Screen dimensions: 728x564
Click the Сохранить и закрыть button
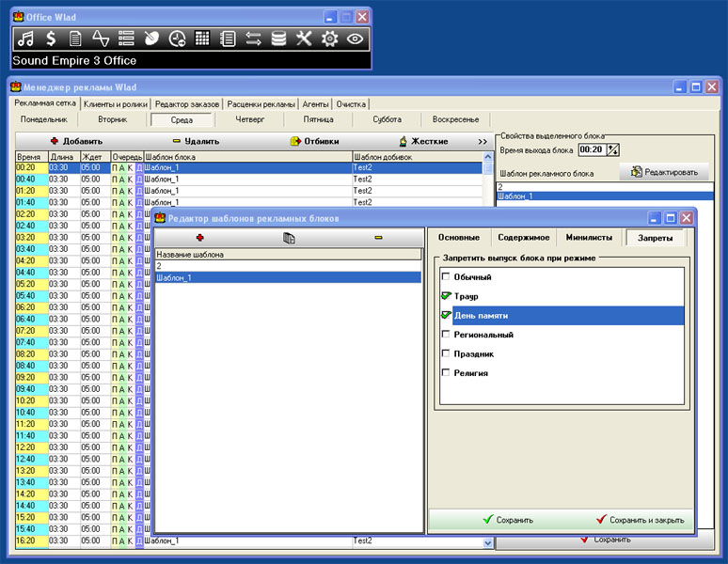pyautogui.click(x=641, y=520)
